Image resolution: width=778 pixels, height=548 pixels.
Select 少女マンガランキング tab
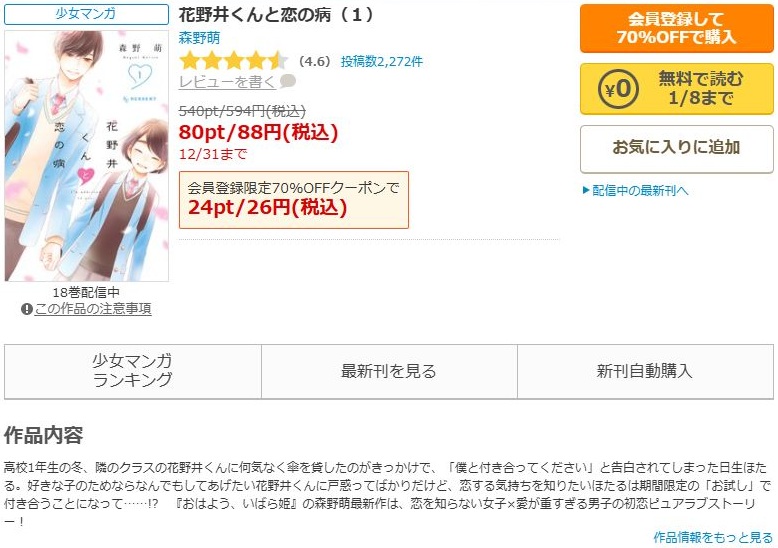(x=132, y=371)
